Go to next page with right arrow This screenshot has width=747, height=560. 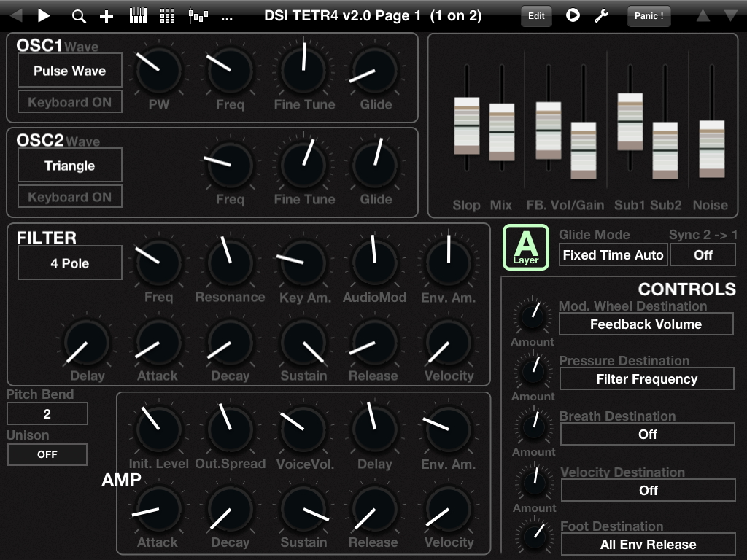coord(44,15)
